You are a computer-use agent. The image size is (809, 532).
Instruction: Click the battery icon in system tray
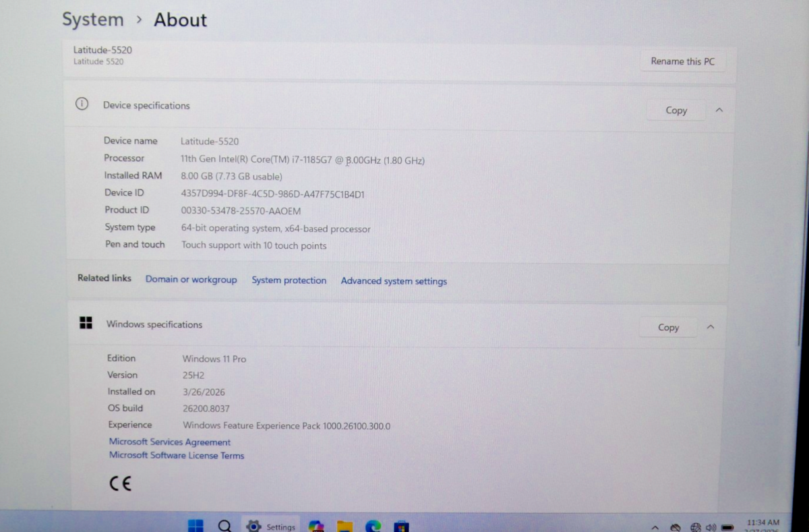point(727,527)
